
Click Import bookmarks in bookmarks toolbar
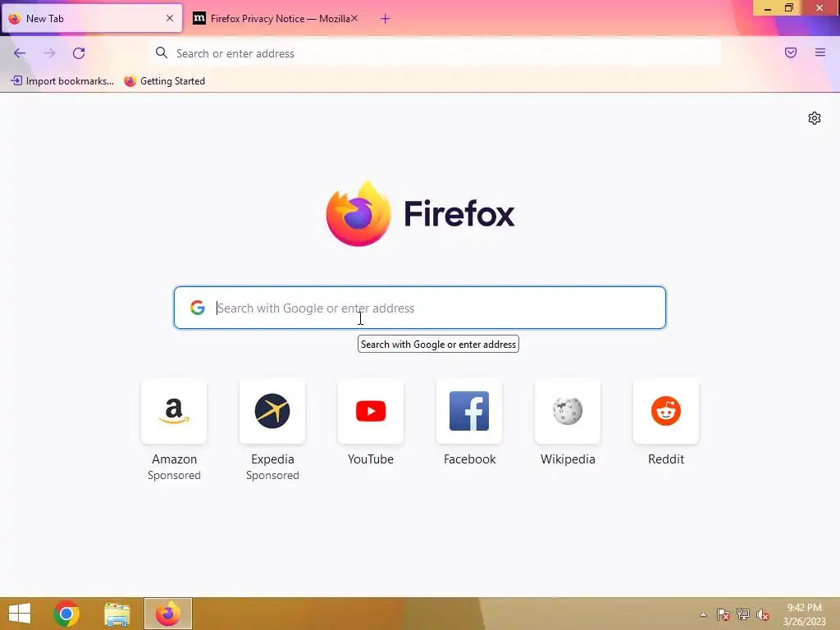(62, 81)
